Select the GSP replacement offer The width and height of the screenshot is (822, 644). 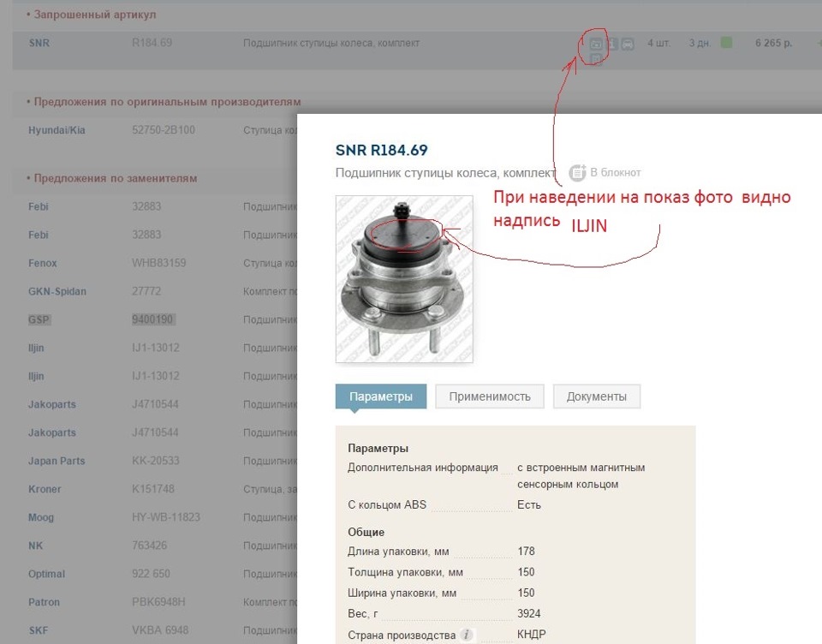39,319
